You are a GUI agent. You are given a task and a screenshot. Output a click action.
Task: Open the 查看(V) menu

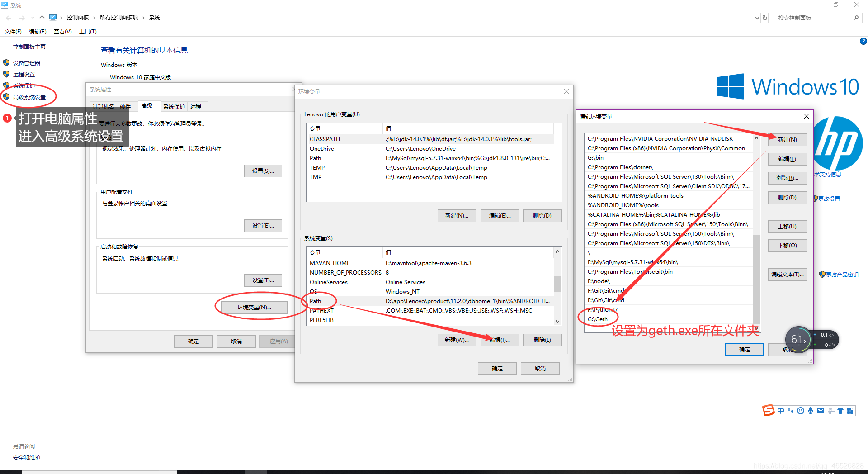pyautogui.click(x=62, y=32)
